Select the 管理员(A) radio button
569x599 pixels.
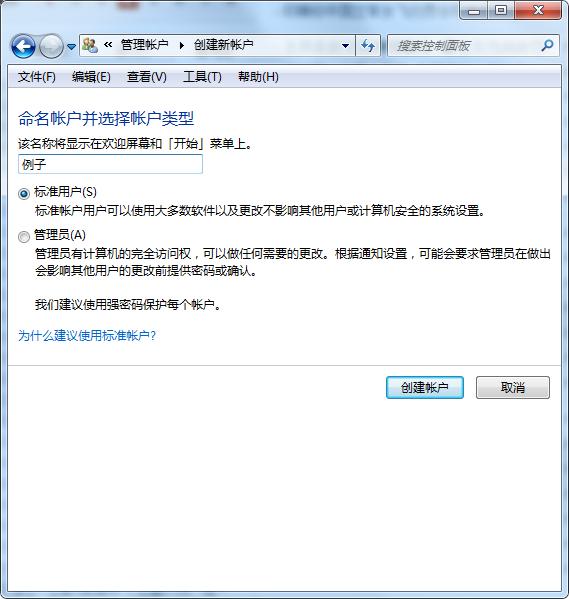(24, 237)
